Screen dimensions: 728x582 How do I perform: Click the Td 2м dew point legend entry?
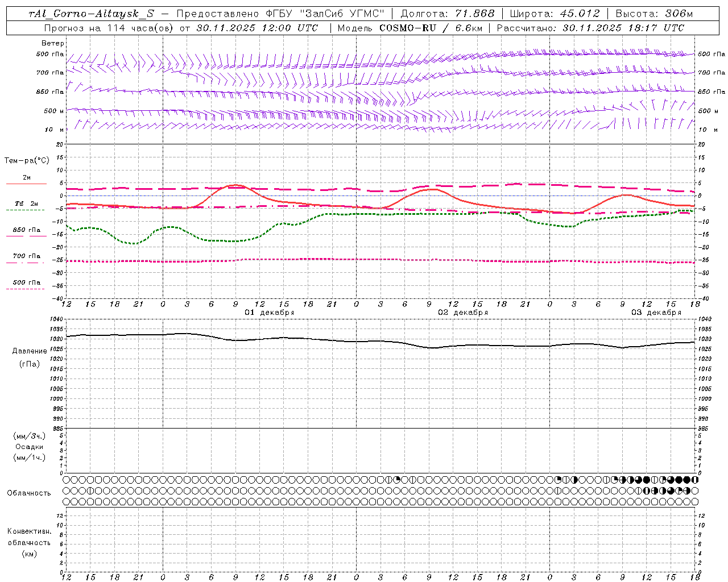27,203
